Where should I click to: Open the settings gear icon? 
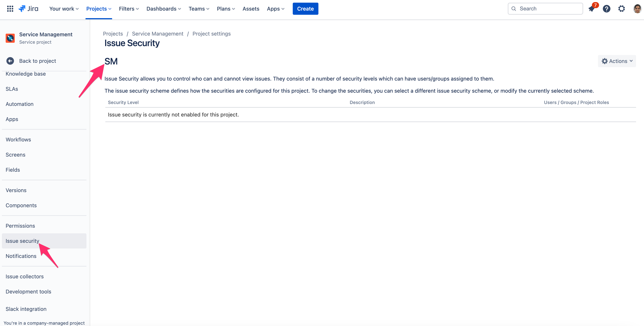[x=622, y=9]
